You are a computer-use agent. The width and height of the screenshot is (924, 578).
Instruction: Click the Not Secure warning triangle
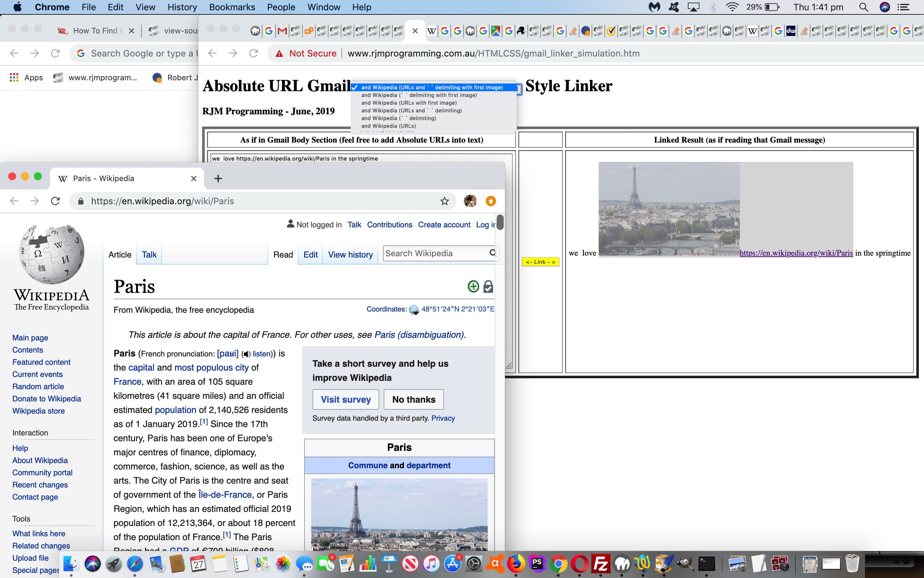click(279, 54)
